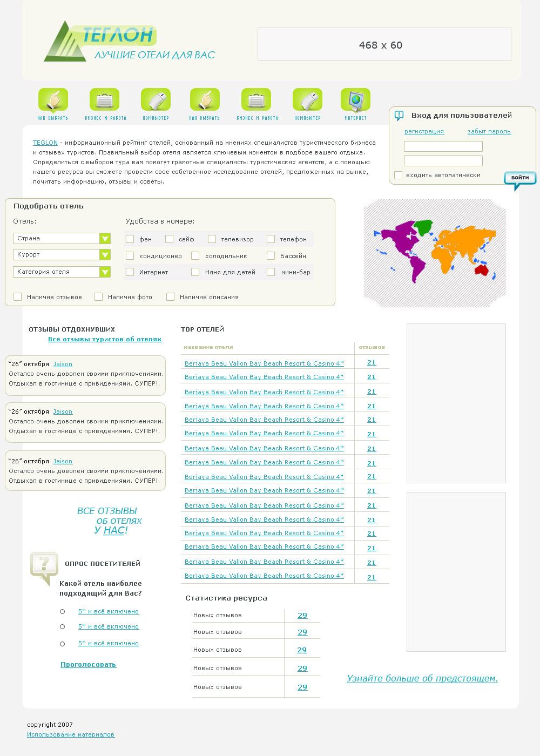Check the фен checkbox
The width and height of the screenshot is (540, 756).
(130, 239)
